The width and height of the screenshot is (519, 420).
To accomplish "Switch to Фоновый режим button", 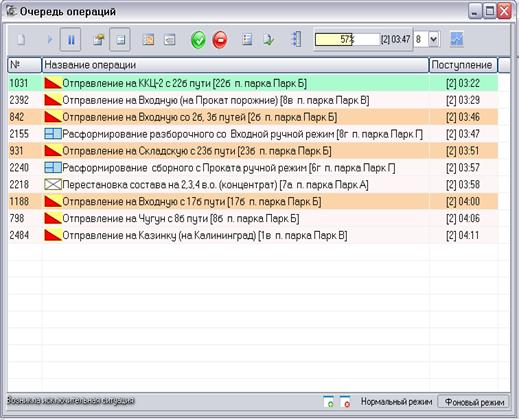I will tap(474, 402).
